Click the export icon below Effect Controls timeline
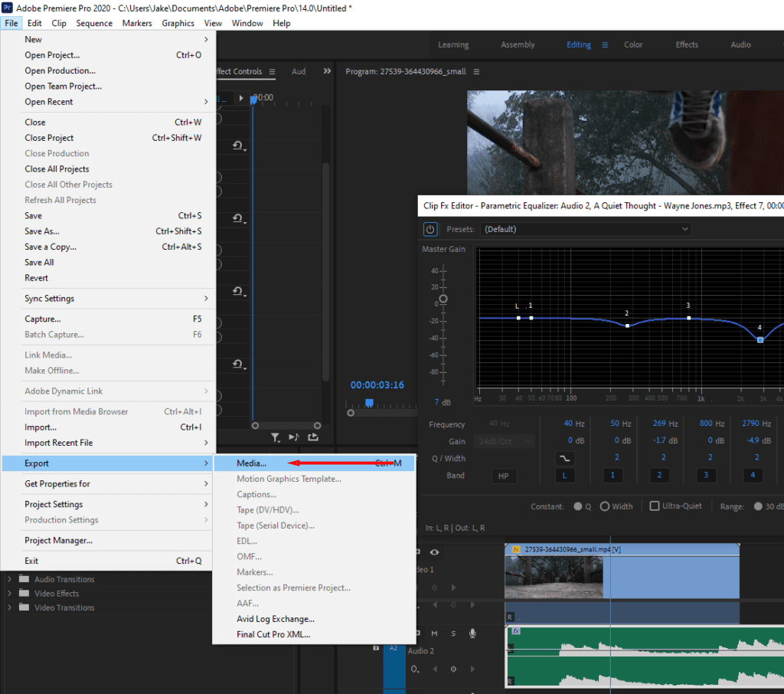This screenshot has width=784, height=694. click(313, 437)
